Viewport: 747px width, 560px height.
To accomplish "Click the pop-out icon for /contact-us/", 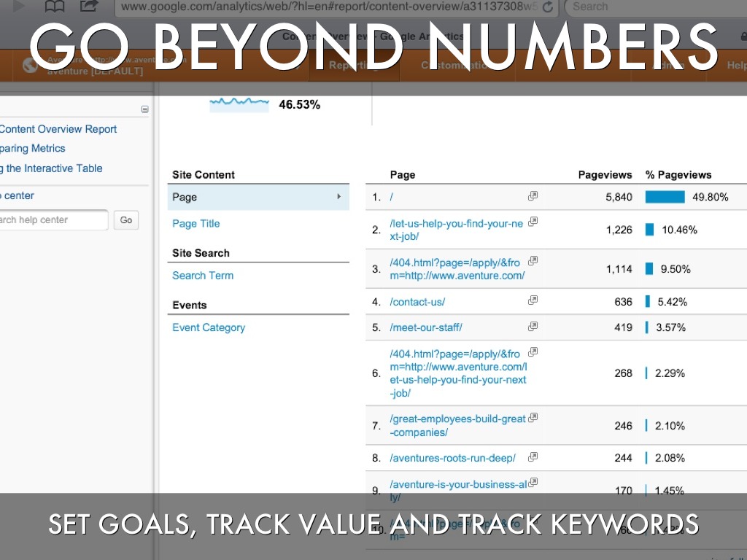I will (x=533, y=300).
